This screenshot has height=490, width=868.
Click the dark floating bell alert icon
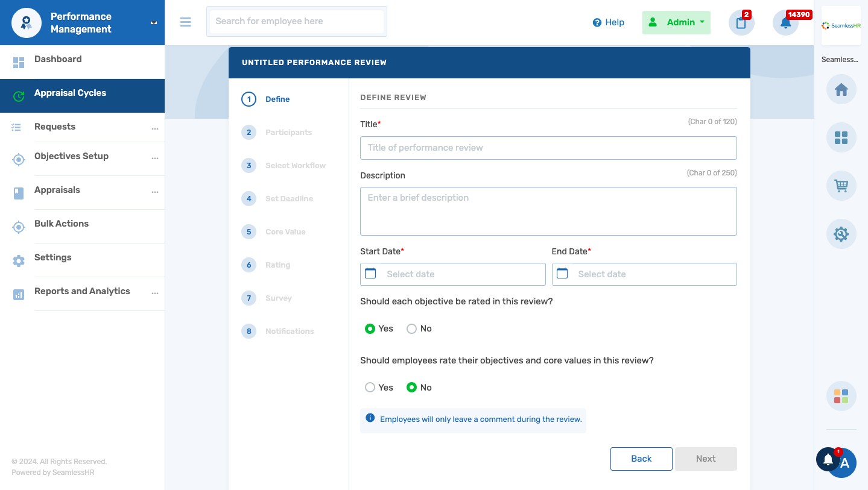[828, 460]
